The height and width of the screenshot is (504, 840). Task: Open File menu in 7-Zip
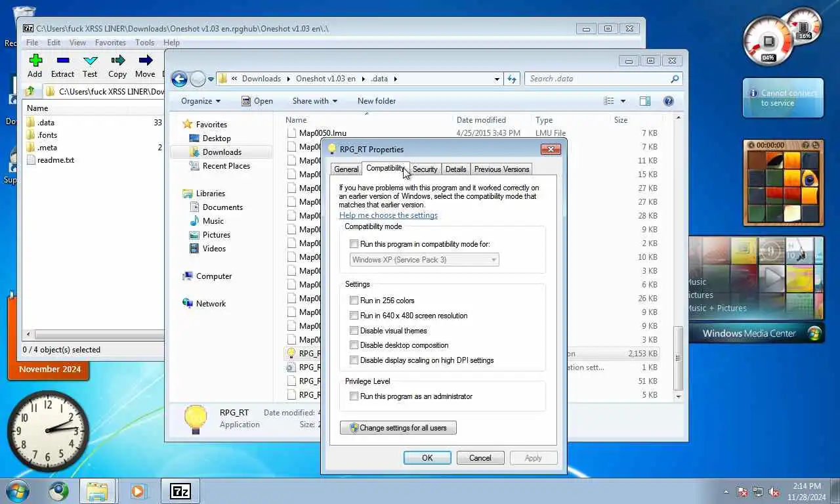click(x=31, y=43)
